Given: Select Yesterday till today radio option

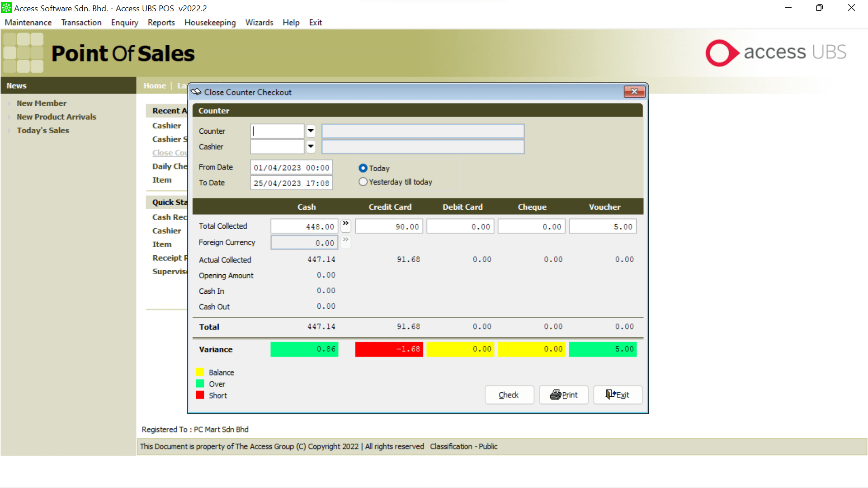Looking at the screenshot, I should pos(363,182).
